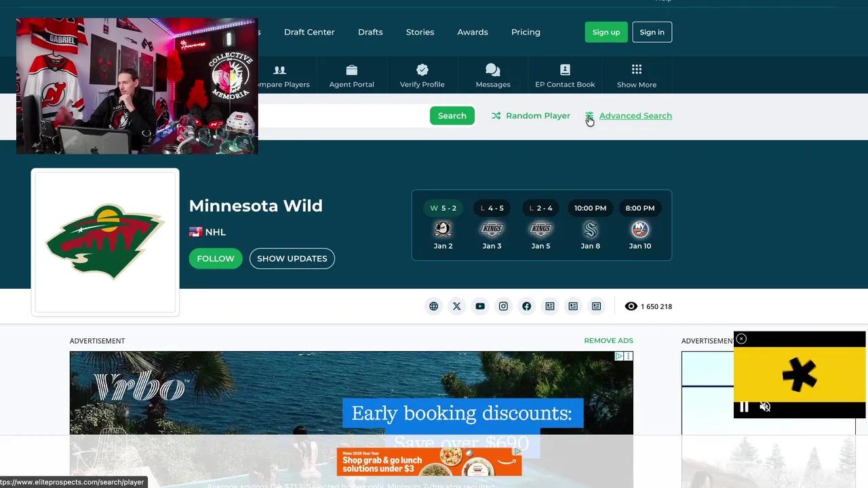The image size is (868, 488).
Task: Open the Draft Center menu
Action: (x=309, y=32)
